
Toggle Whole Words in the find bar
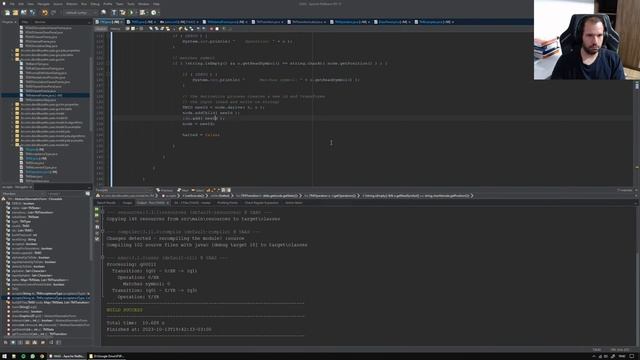coord(213,190)
